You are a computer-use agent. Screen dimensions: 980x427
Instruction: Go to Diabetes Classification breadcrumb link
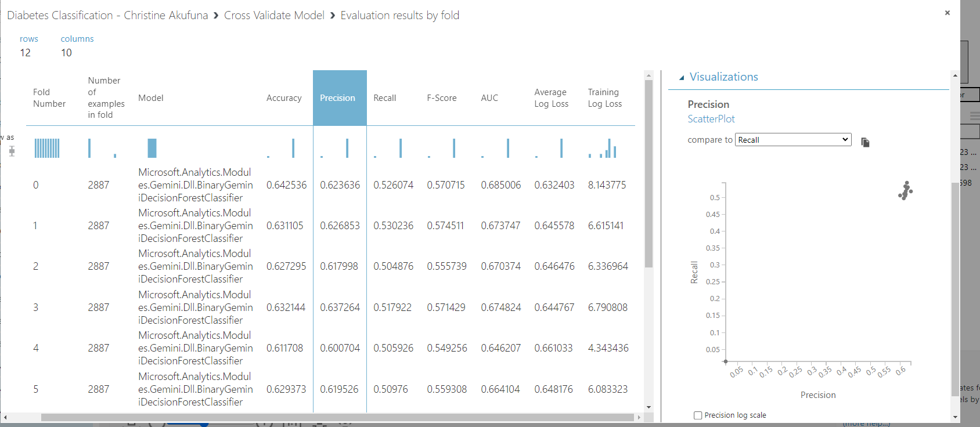point(107,15)
